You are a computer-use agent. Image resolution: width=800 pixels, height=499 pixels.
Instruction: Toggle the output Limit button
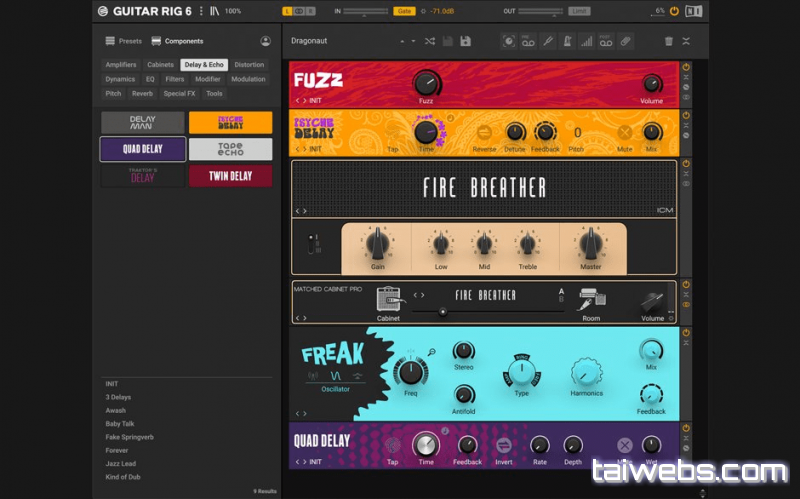click(579, 11)
